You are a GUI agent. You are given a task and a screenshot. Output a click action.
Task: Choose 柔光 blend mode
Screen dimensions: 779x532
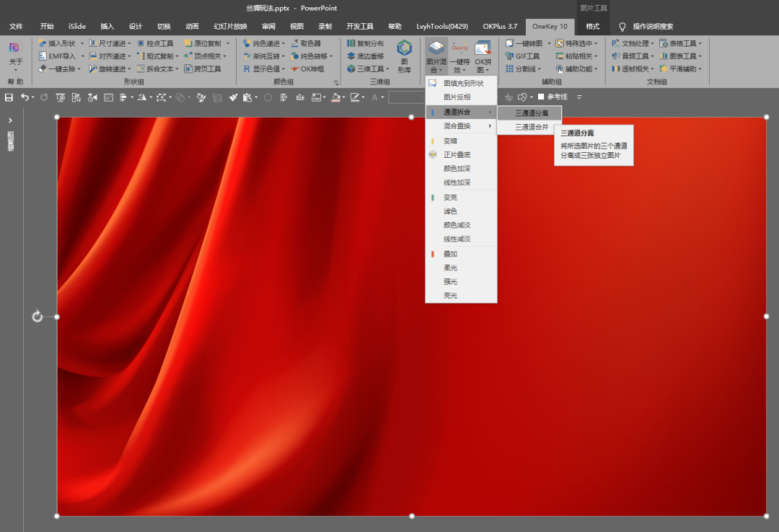pyautogui.click(x=461, y=267)
